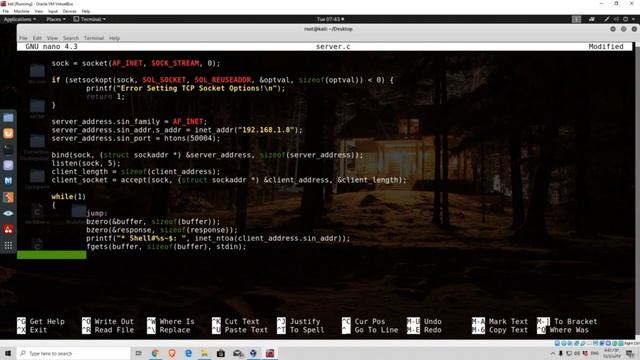Open the terminal window's Terminal menu
This screenshot has width=640, height=360.
(94, 38)
